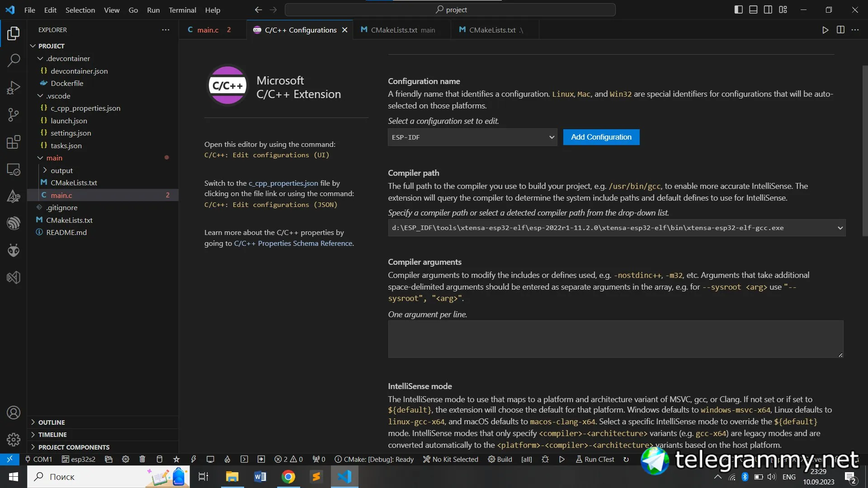Open the compiler path dropdown
This screenshot has width=868, height=488.
[840, 228]
